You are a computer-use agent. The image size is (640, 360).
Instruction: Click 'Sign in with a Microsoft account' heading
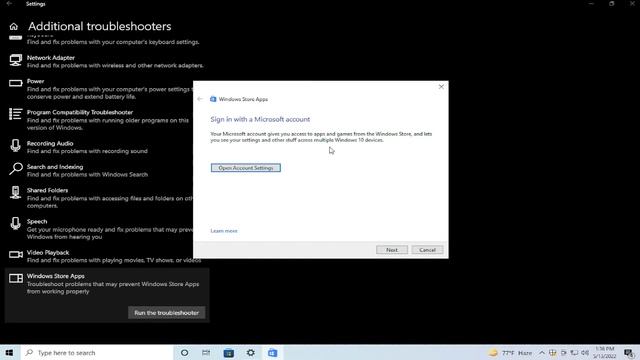260,119
